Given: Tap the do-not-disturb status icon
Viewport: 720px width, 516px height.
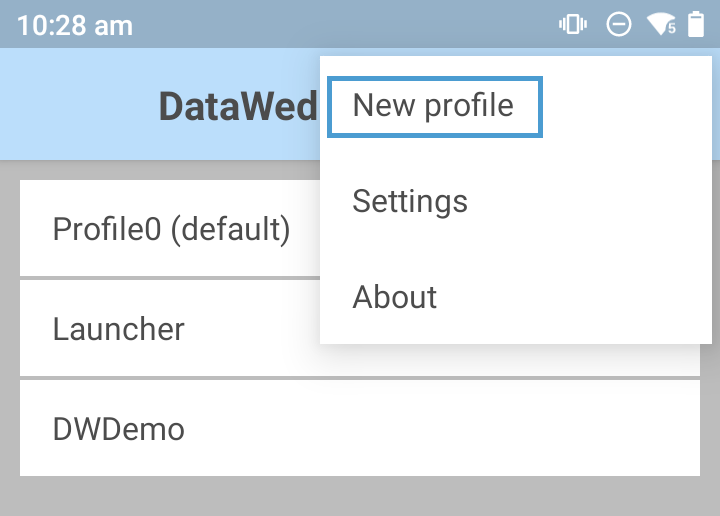Looking at the screenshot, I should pyautogui.click(x=619, y=24).
